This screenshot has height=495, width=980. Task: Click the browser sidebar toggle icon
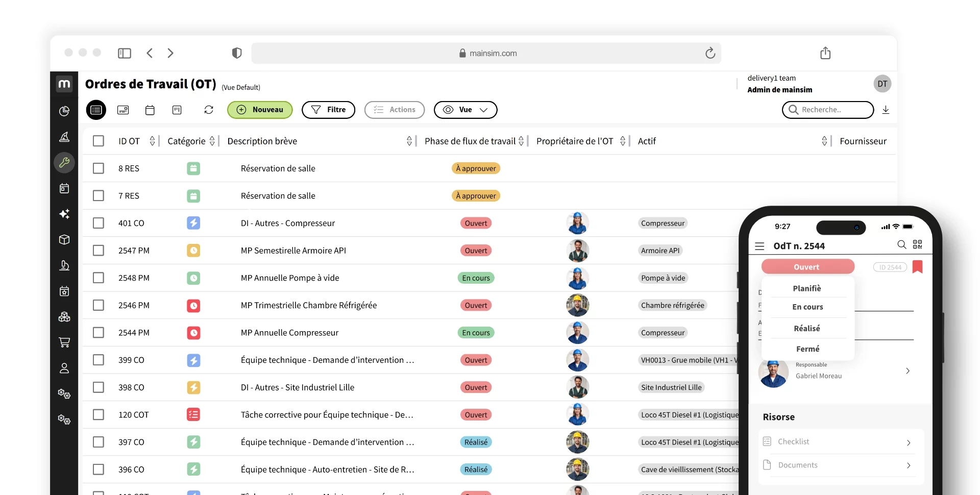(125, 53)
